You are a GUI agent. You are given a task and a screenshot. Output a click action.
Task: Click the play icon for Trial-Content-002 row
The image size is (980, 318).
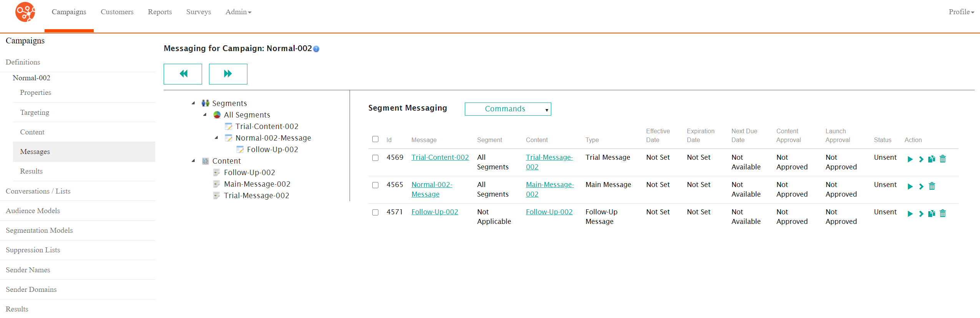tap(910, 159)
